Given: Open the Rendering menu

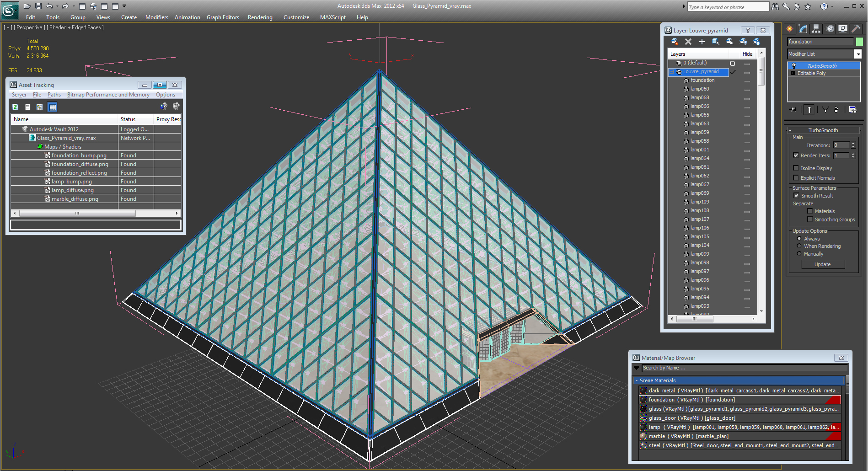Looking at the screenshot, I should (x=260, y=17).
